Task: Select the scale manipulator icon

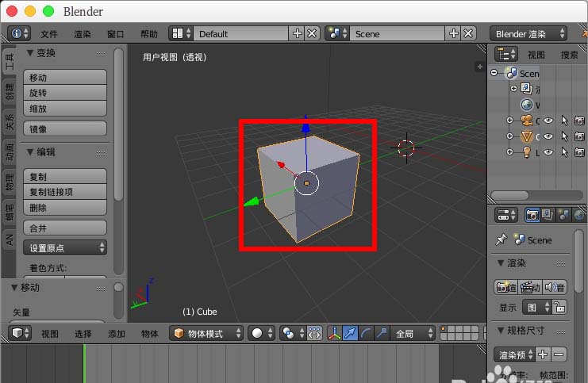Action: coord(382,333)
